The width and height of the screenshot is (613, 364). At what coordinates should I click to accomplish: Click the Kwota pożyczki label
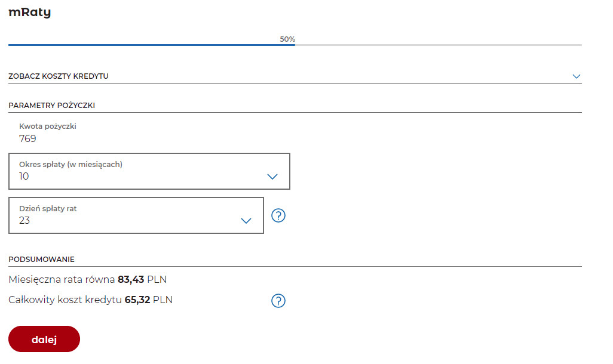point(48,126)
